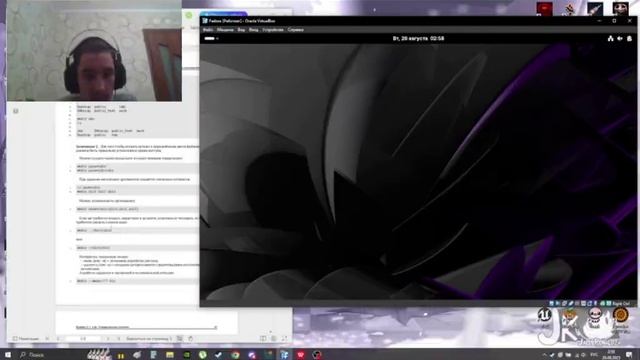
Task: Open the Файл menu in VirtualBox
Action: [x=208, y=30]
